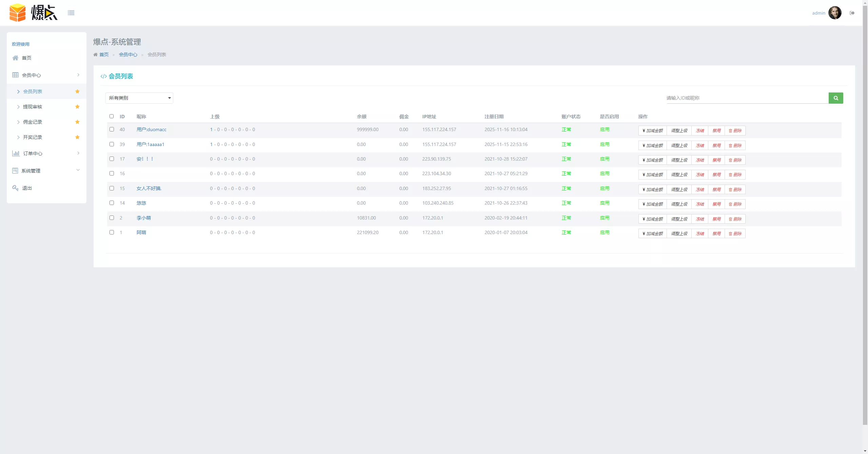
Task: Toggle the sidebar hamburger menu icon
Action: click(x=71, y=13)
